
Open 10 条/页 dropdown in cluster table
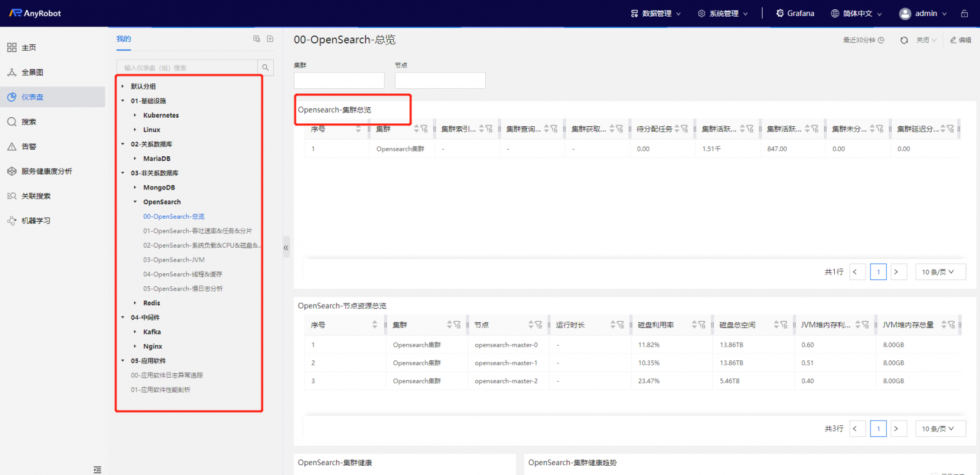[x=941, y=272]
